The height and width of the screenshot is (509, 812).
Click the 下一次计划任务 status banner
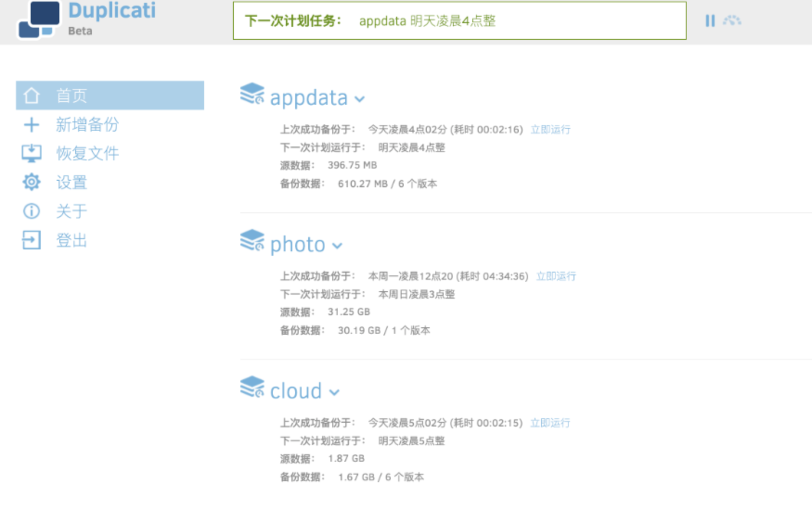tap(459, 21)
